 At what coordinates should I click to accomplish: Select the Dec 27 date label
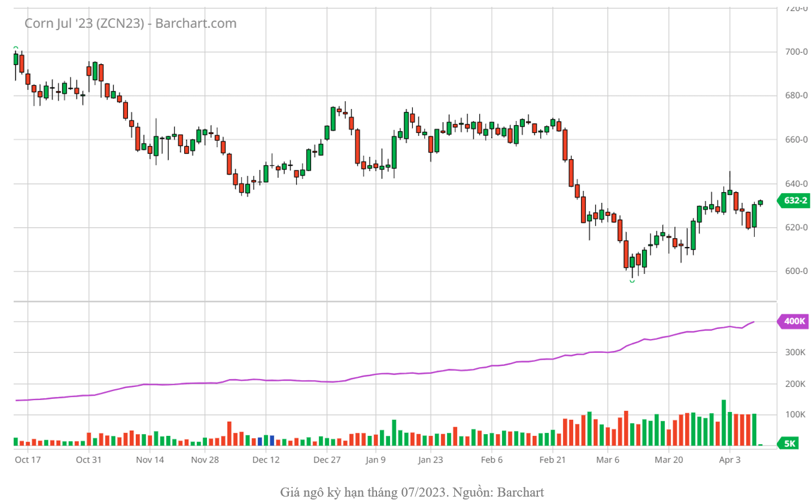327,460
